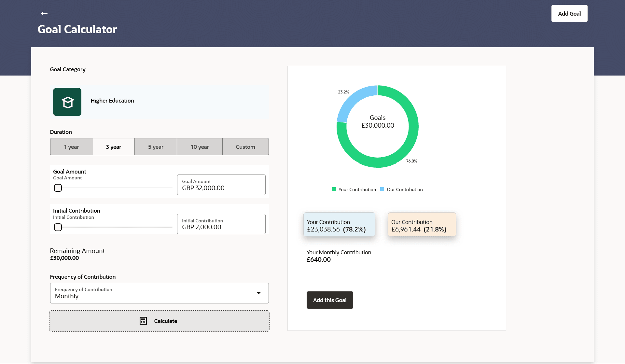Image resolution: width=625 pixels, height=364 pixels.
Task: Select the 3 year duration option
Action: click(x=113, y=147)
